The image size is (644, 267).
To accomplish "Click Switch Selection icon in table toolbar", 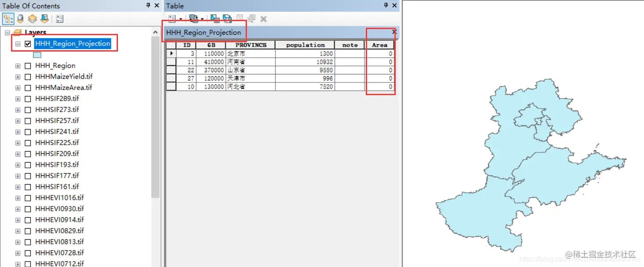I will coord(227,19).
